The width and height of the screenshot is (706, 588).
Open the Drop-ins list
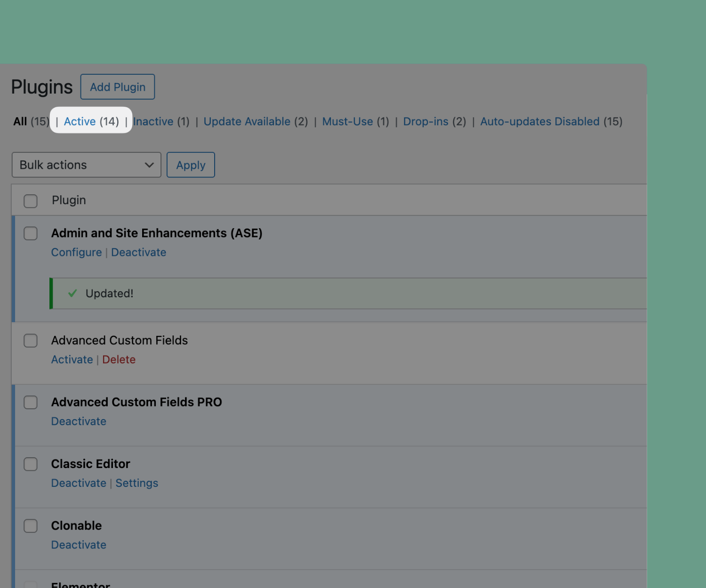425,121
